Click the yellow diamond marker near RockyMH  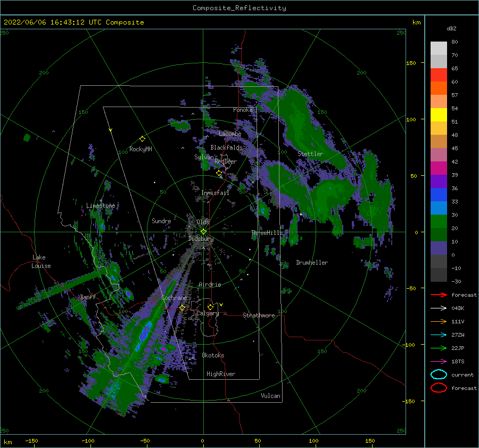click(142, 139)
